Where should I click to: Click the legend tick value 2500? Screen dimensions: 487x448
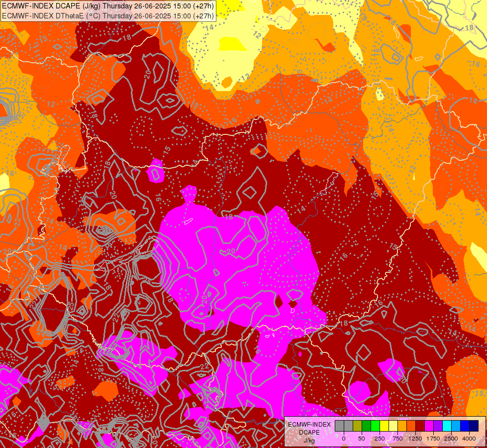[x=451, y=439]
